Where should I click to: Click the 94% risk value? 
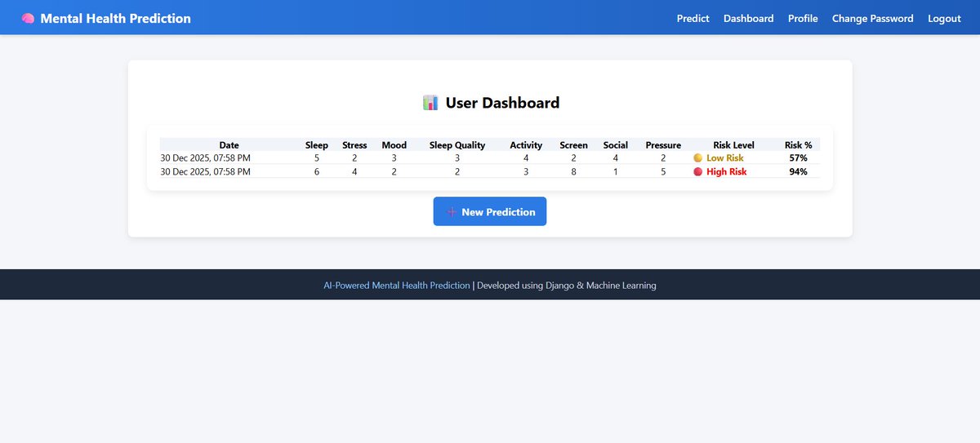[x=798, y=171]
